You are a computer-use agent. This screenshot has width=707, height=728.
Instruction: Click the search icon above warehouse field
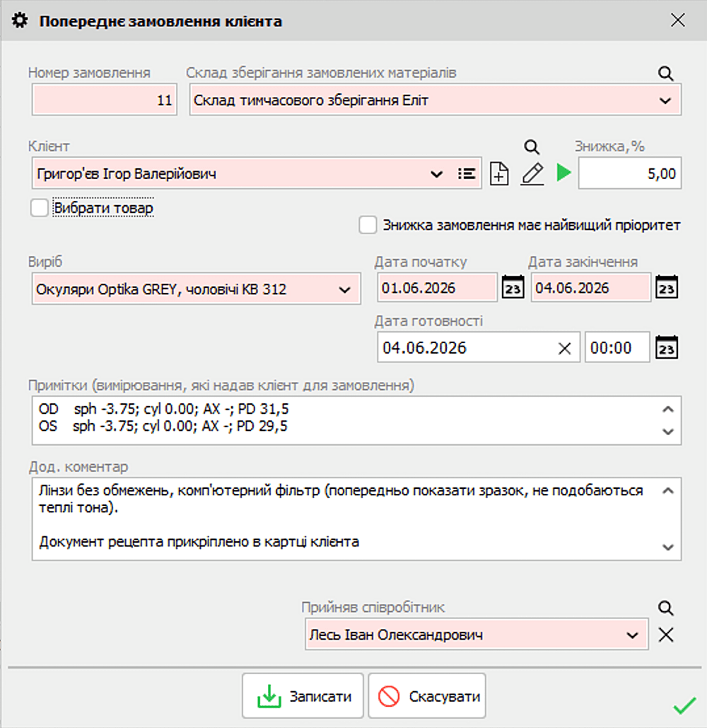[666, 74]
